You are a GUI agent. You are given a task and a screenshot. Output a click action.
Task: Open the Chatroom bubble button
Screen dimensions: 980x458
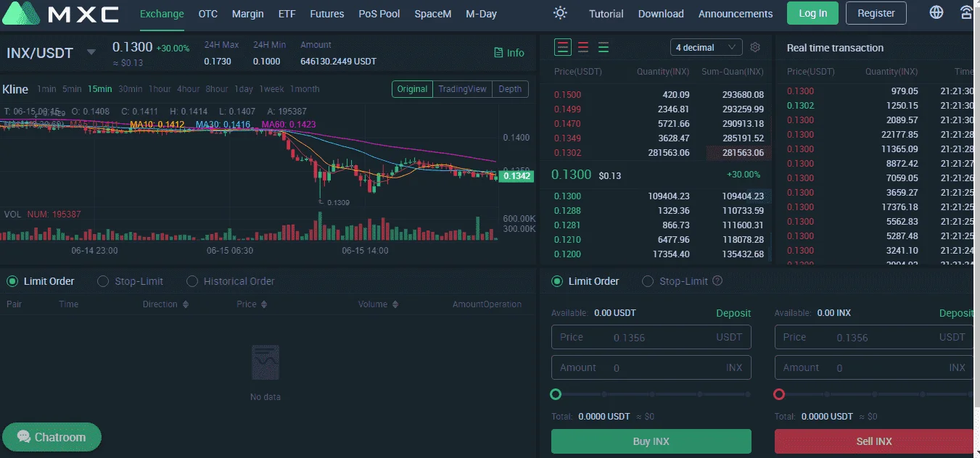pos(52,437)
